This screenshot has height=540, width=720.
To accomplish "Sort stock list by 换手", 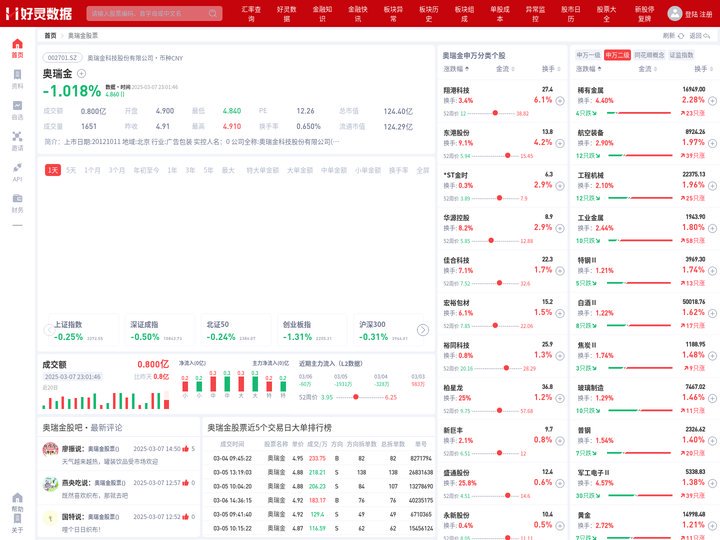I will click(x=551, y=69).
